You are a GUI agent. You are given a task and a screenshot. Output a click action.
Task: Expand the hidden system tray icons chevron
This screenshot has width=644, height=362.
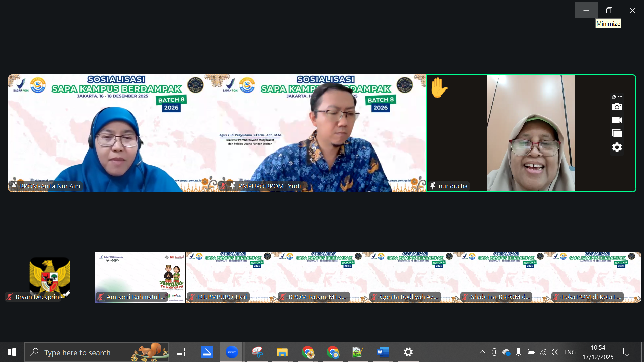pyautogui.click(x=482, y=352)
